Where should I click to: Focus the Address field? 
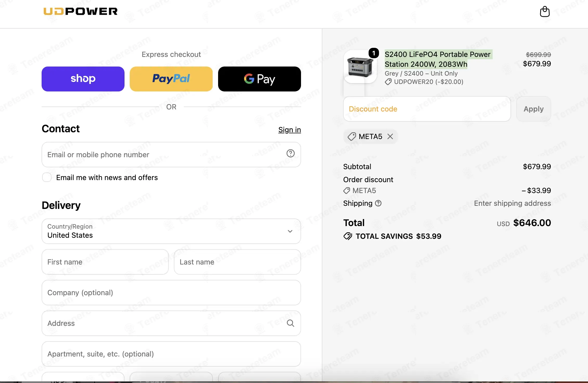click(171, 323)
